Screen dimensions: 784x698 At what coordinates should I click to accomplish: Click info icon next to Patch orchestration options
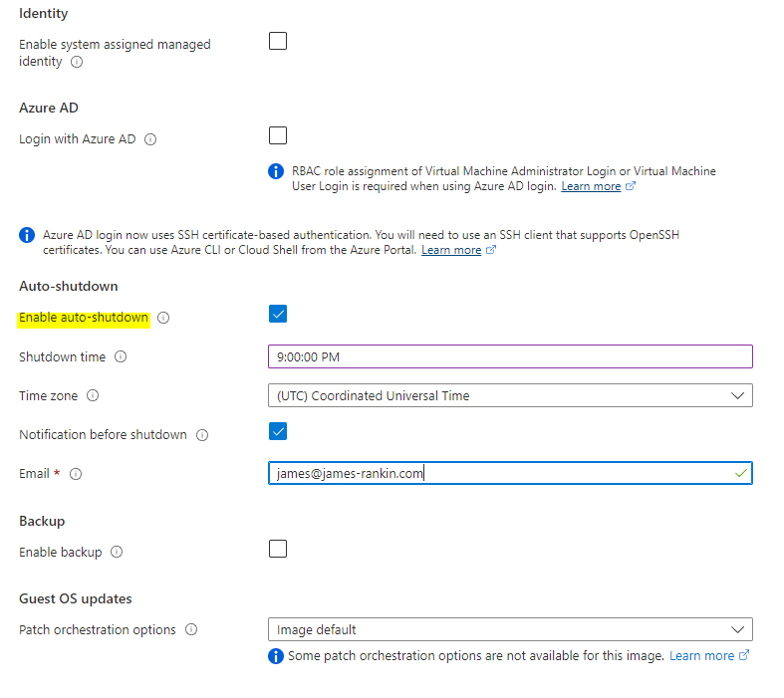pyautogui.click(x=191, y=630)
